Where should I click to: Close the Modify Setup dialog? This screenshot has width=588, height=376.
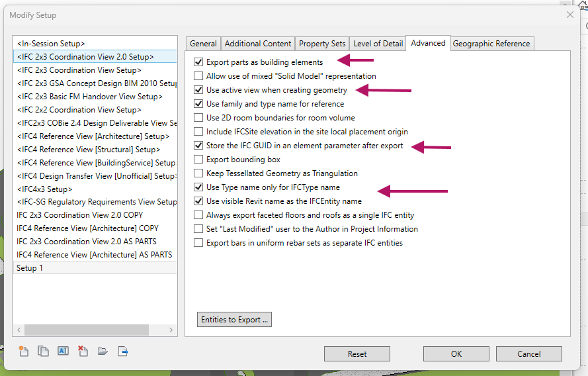(570, 15)
